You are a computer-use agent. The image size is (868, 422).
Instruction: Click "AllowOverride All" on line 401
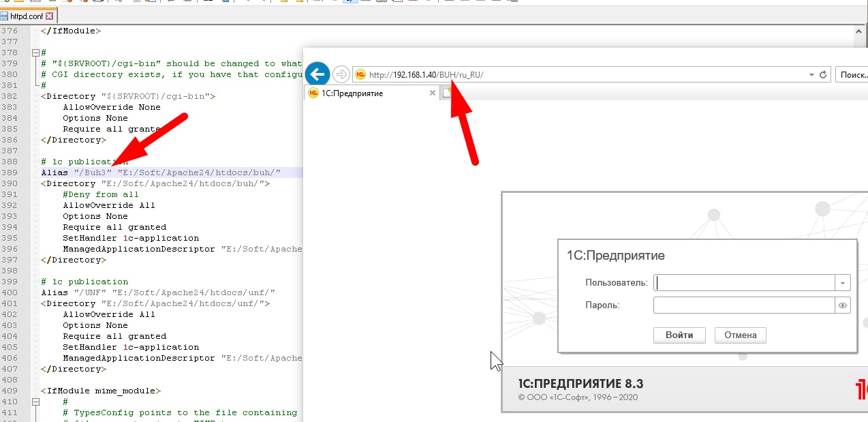(109, 314)
